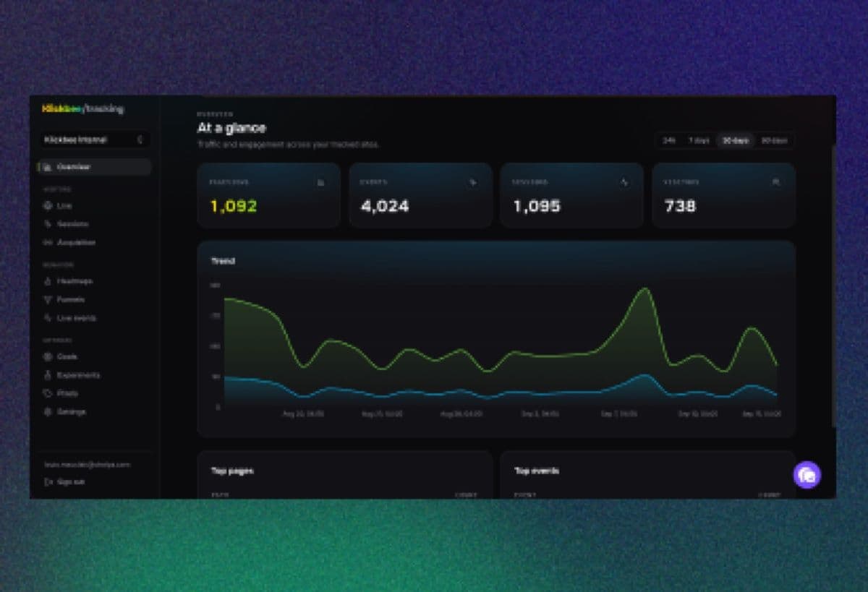Open Sessions from the sidebar
The image size is (868, 592).
point(72,224)
